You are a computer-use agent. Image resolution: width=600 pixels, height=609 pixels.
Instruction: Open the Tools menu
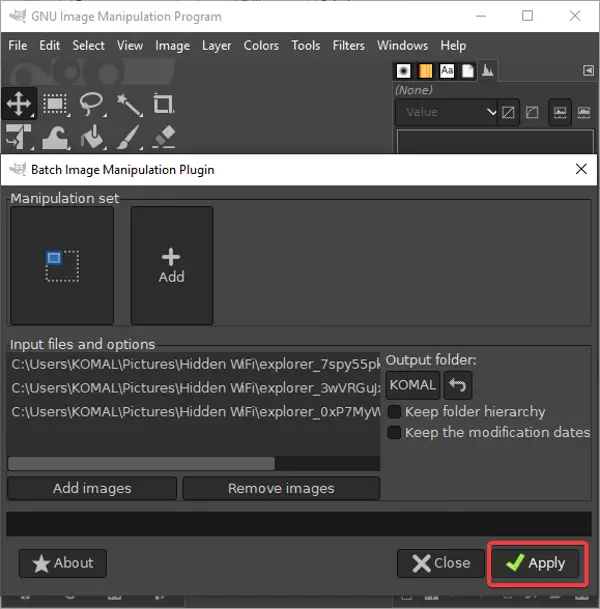point(306,45)
